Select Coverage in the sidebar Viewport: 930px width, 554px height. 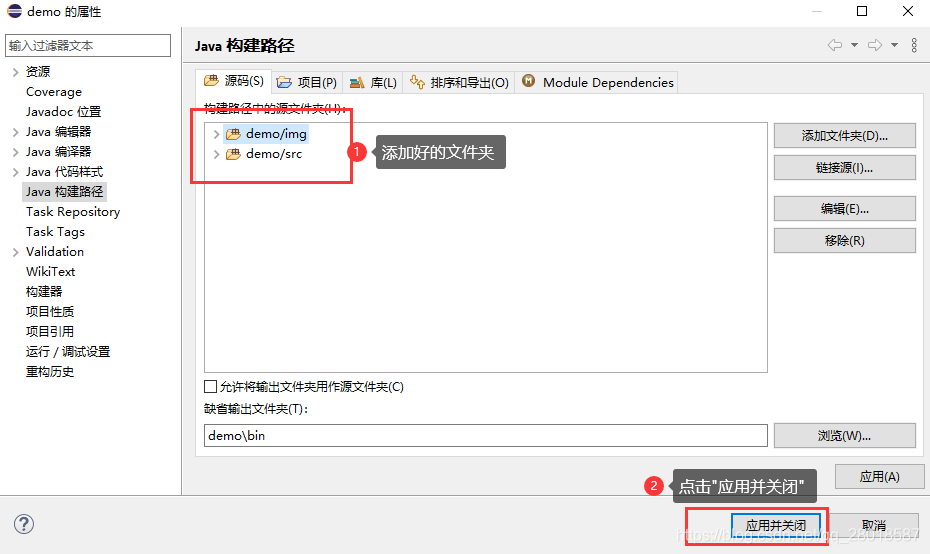click(54, 92)
